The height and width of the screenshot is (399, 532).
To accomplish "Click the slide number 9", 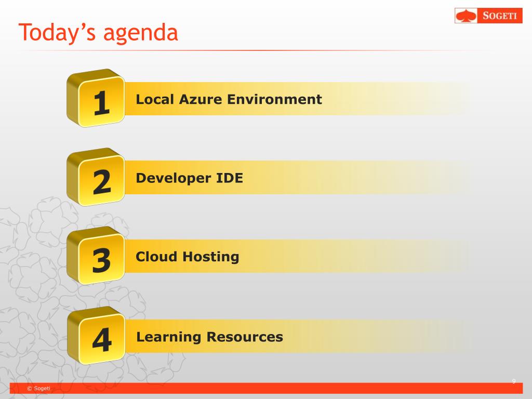I will tap(514, 381).
